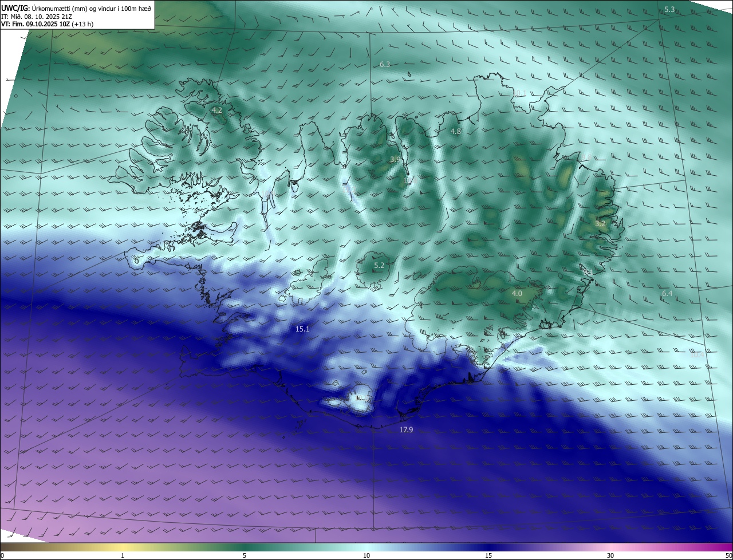Click the "30" tick label on the color scale

610,555
